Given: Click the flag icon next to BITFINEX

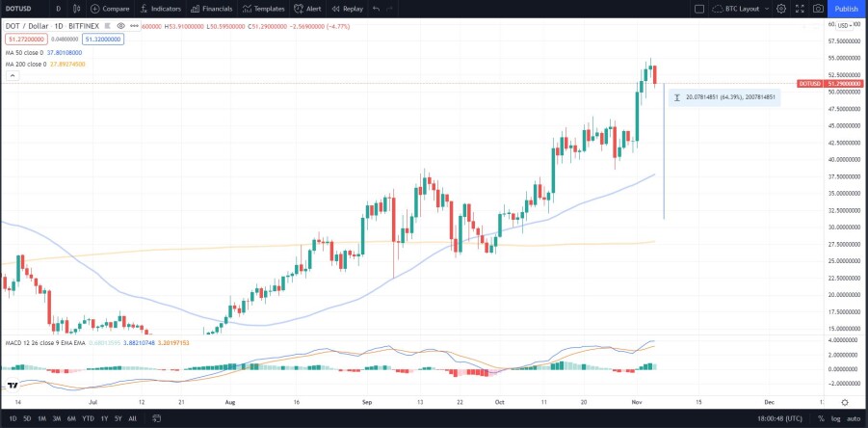Looking at the screenshot, I should click(x=107, y=26).
